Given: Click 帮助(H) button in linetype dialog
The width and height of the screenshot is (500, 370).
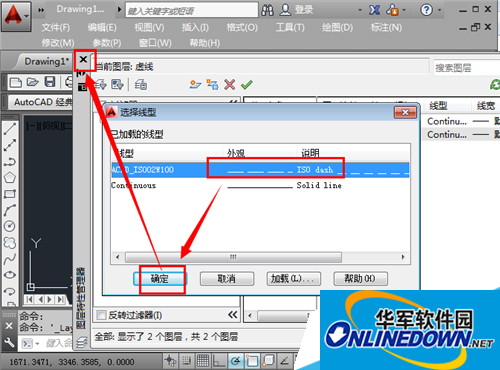Looking at the screenshot, I should (360, 279).
